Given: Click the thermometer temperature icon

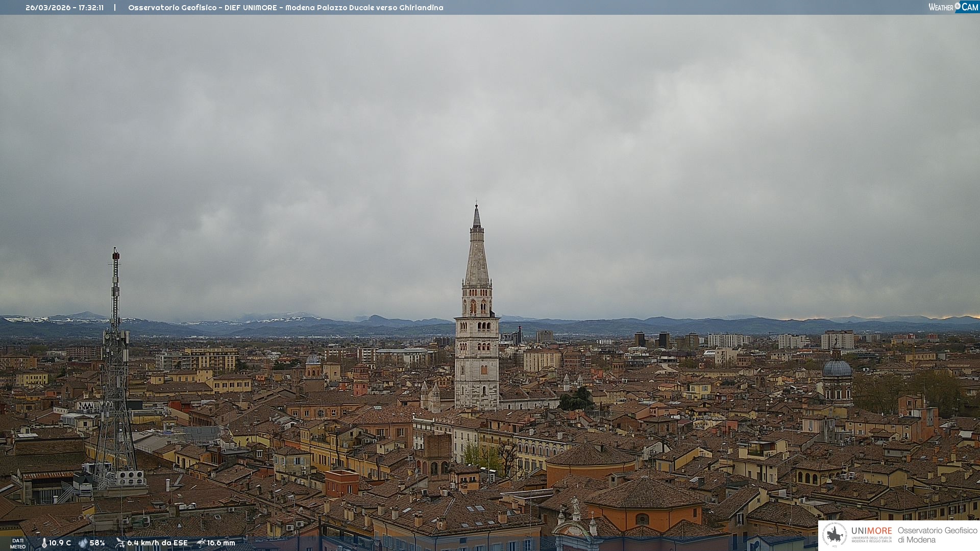Looking at the screenshot, I should pos(44,543).
